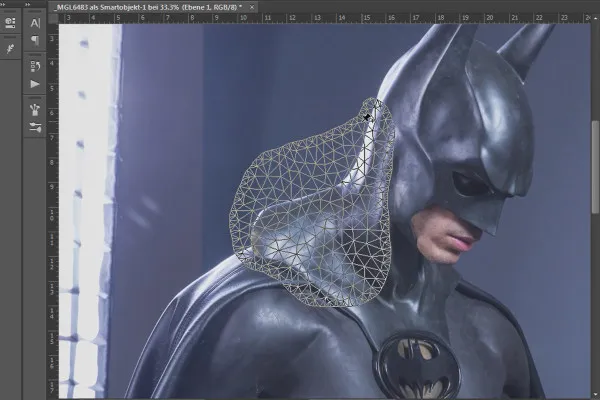Click the ruler origin corner box

[x=53, y=18]
